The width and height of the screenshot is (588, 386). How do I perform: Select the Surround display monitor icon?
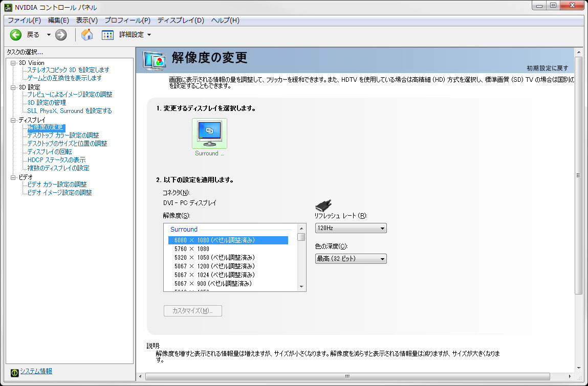pyautogui.click(x=209, y=133)
